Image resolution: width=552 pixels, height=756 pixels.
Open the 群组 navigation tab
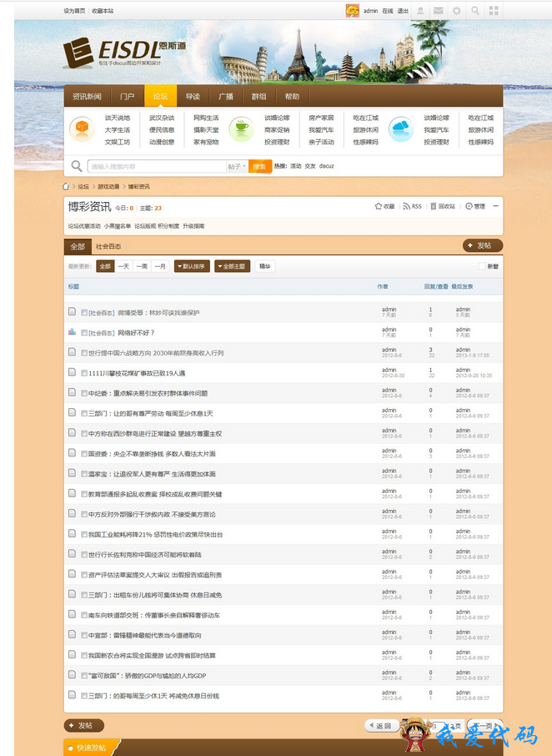(258, 97)
